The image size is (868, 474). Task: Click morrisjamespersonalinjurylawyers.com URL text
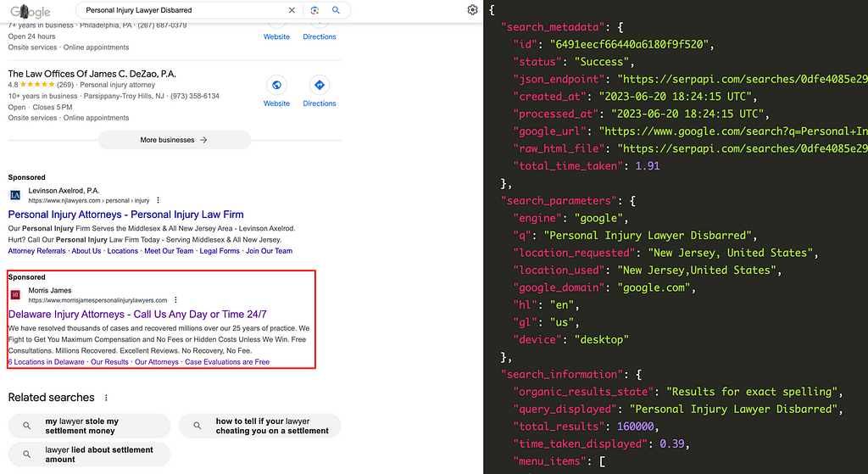[x=98, y=300]
